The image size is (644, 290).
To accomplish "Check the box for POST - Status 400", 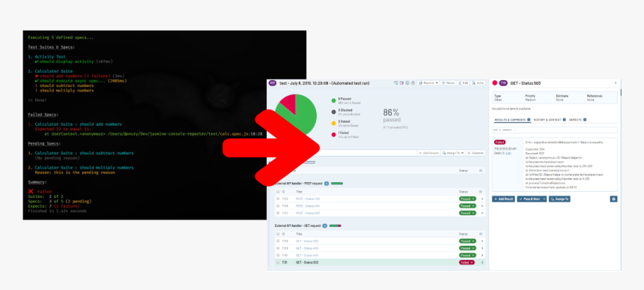I will [x=278, y=199].
